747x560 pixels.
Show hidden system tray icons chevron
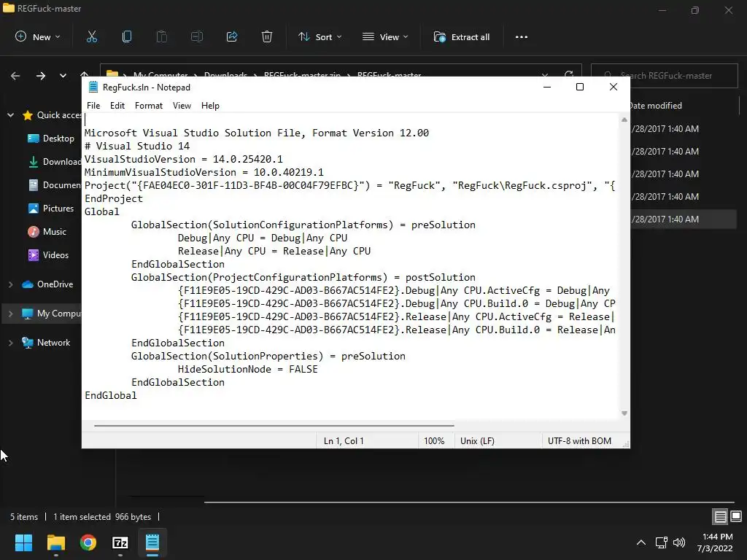641,542
